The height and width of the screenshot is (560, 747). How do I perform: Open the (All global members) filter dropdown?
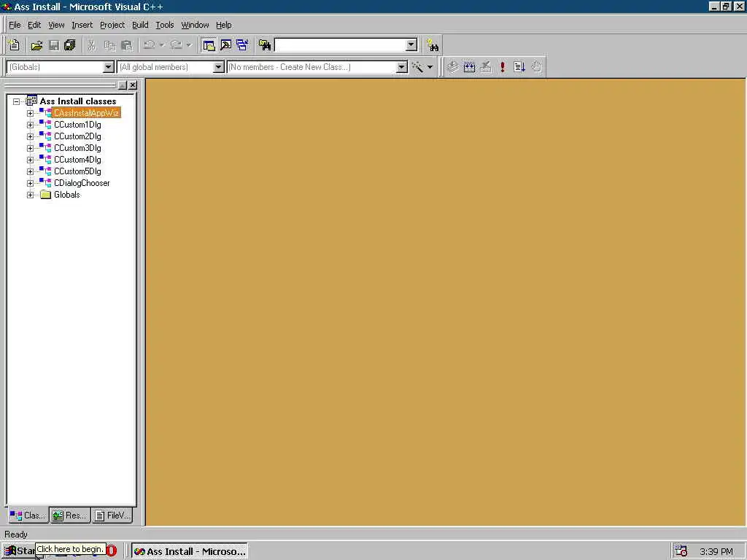[x=219, y=67]
